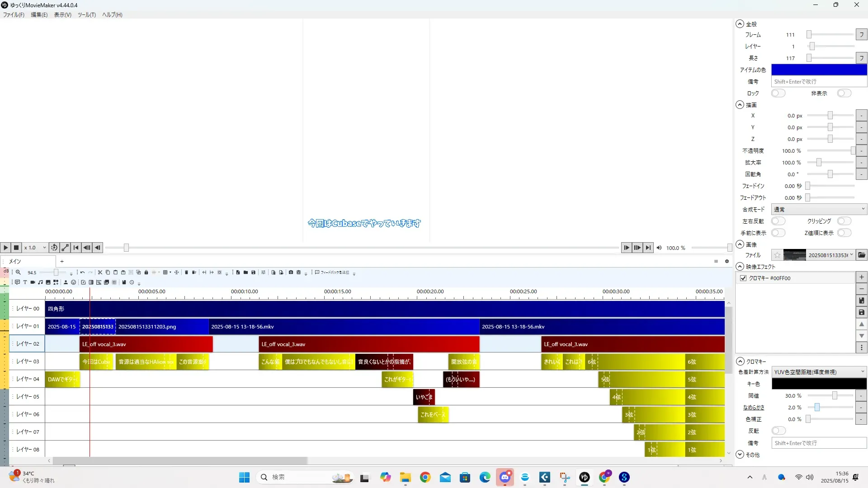Click the add text item icon
This screenshot has width=868, height=488.
pyautogui.click(x=25, y=282)
